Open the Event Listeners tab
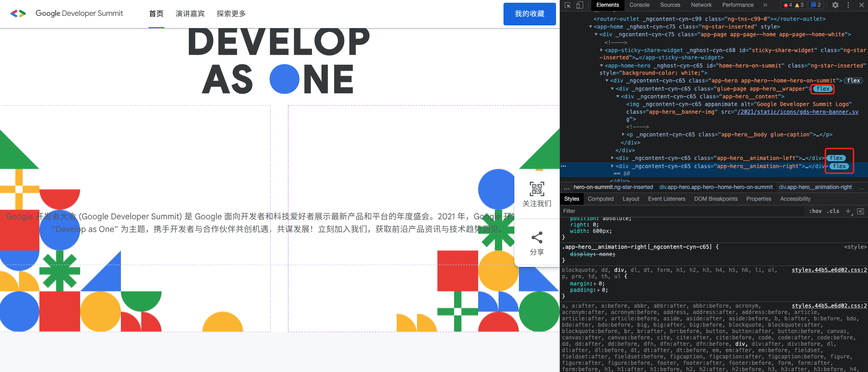 click(667, 199)
